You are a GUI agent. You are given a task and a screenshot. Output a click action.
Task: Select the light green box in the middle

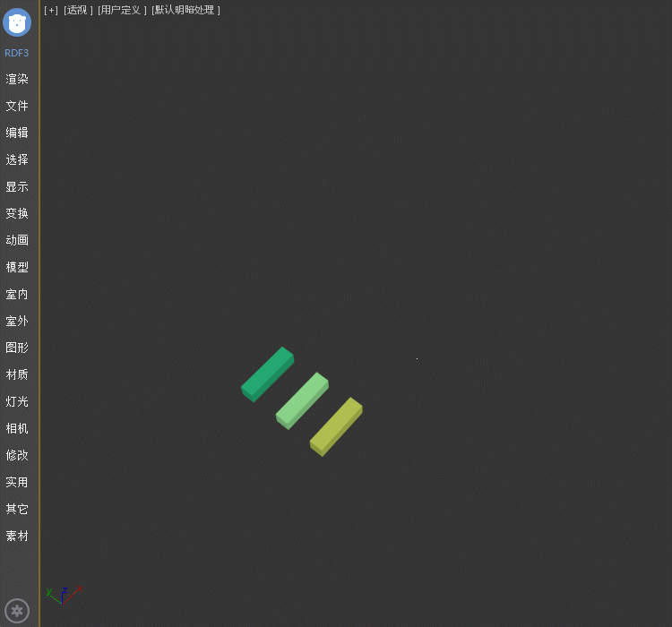[302, 400]
